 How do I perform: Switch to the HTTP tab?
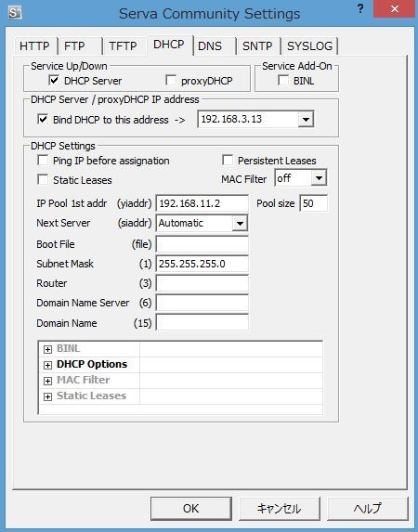click(x=34, y=45)
